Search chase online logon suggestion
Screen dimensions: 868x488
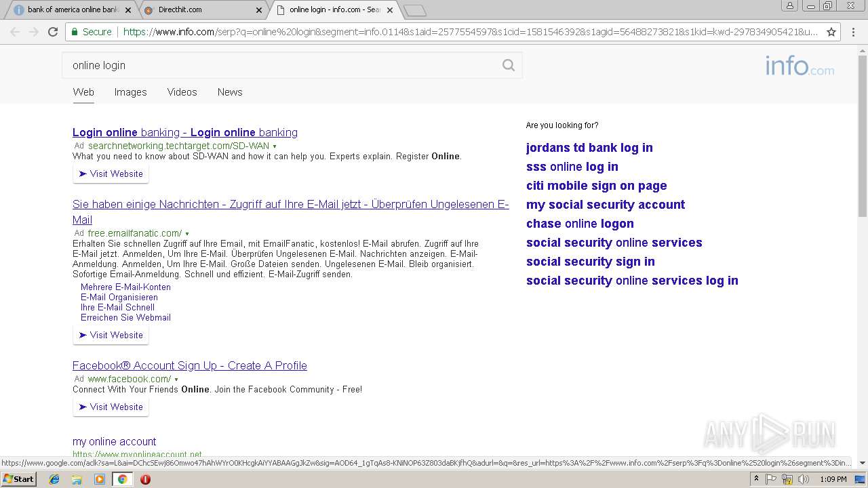click(580, 224)
